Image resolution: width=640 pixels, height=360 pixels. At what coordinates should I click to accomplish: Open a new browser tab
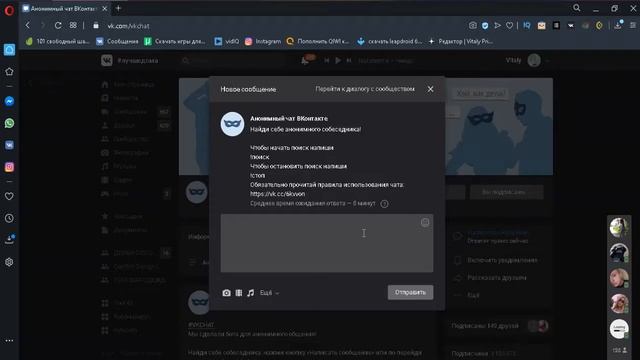coord(118,8)
